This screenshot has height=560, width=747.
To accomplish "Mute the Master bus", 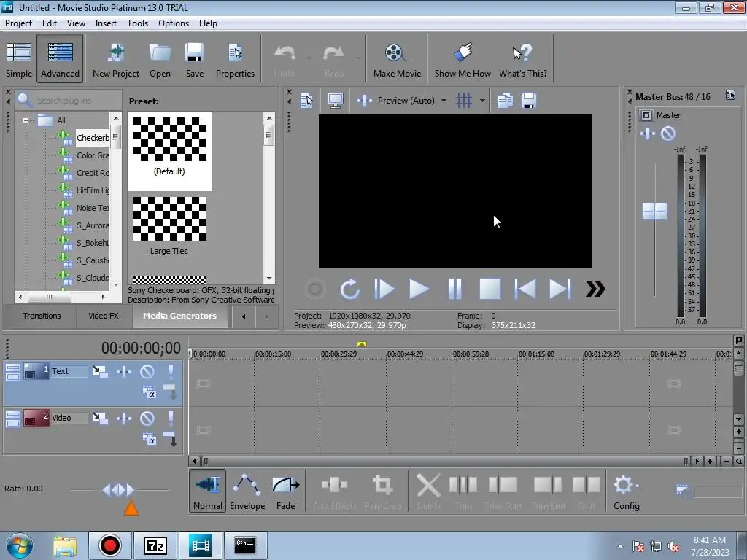I will click(x=668, y=134).
